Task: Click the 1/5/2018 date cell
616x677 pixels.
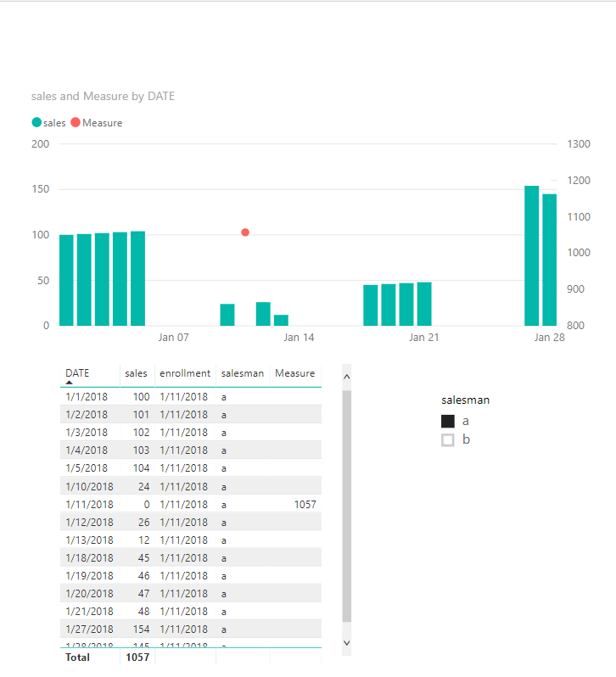Action: [x=87, y=468]
